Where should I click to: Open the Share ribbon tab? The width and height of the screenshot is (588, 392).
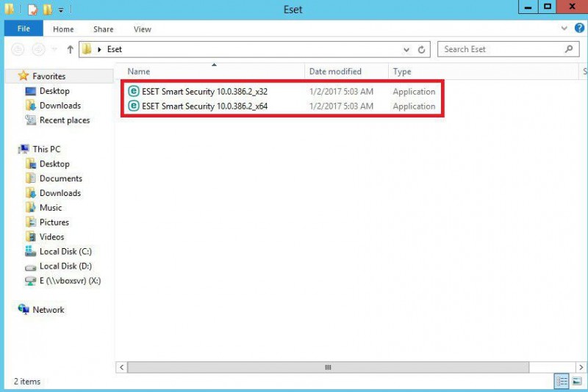tap(103, 29)
